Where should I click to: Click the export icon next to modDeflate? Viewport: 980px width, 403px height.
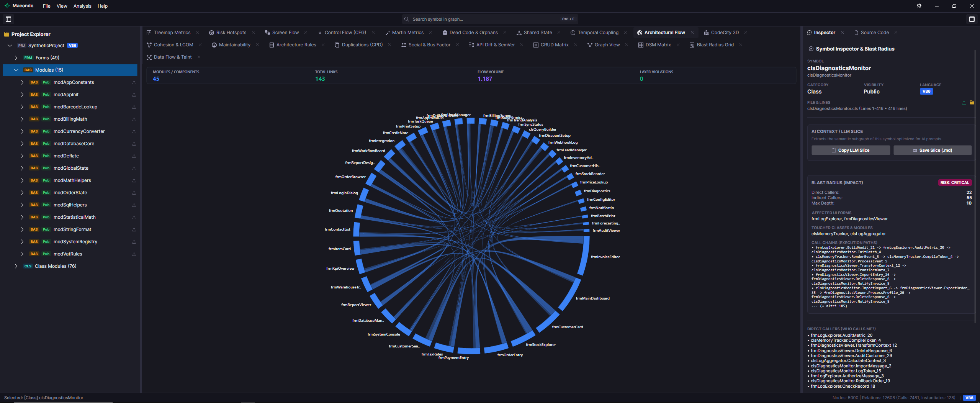(x=134, y=156)
